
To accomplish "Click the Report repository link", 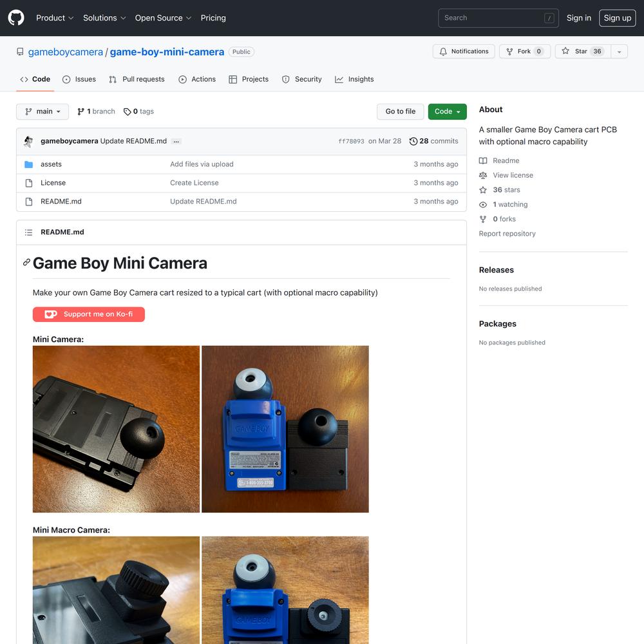I will [x=507, y=234].
